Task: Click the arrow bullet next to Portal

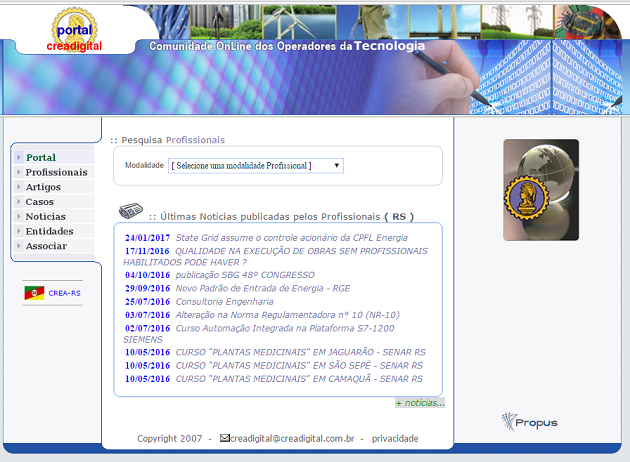Action: click(18, 157)
